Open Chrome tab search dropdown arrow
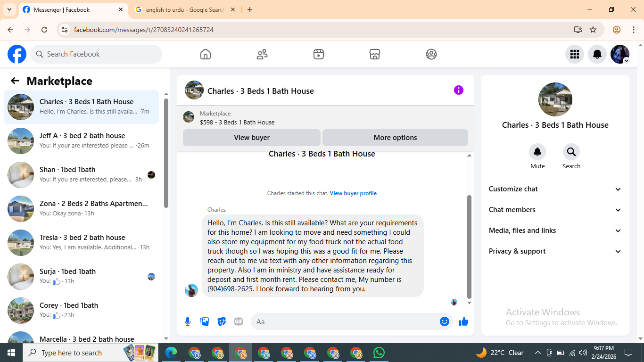644x362 pixels. (x=9, y=9)
